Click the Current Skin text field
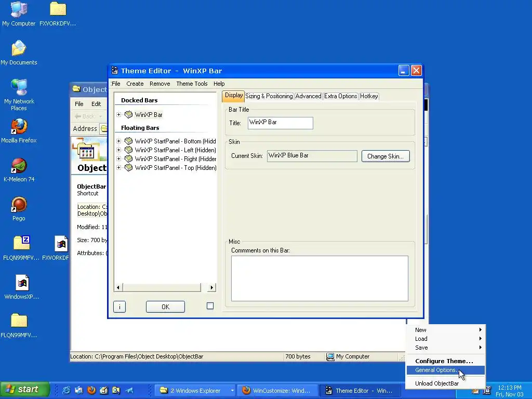 tap(312, 156)
